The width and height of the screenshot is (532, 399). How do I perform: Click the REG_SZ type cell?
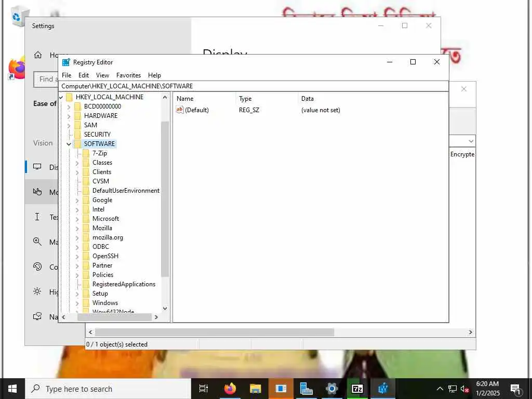249,110
